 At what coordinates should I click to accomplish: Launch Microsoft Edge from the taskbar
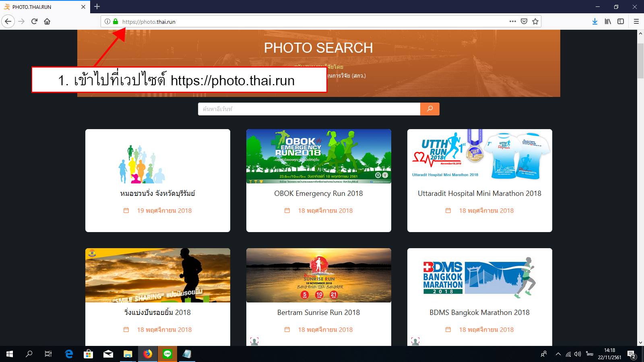pos(69,354)
